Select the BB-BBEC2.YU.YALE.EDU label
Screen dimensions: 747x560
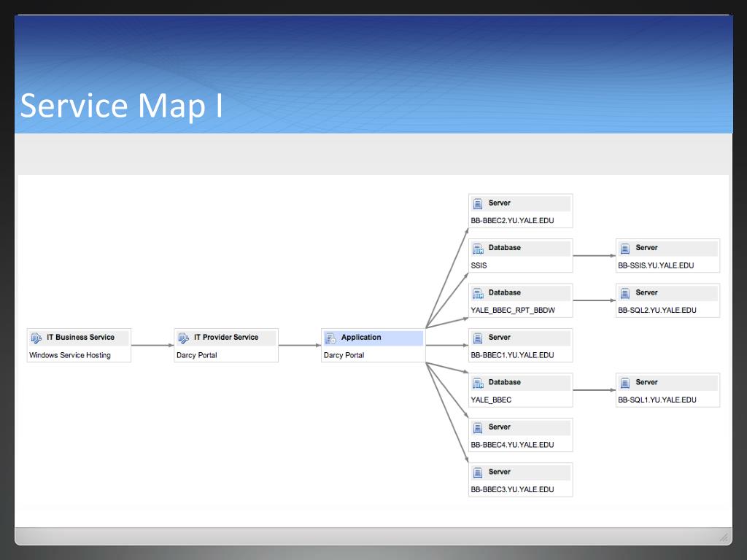click(x=513, y=220)
